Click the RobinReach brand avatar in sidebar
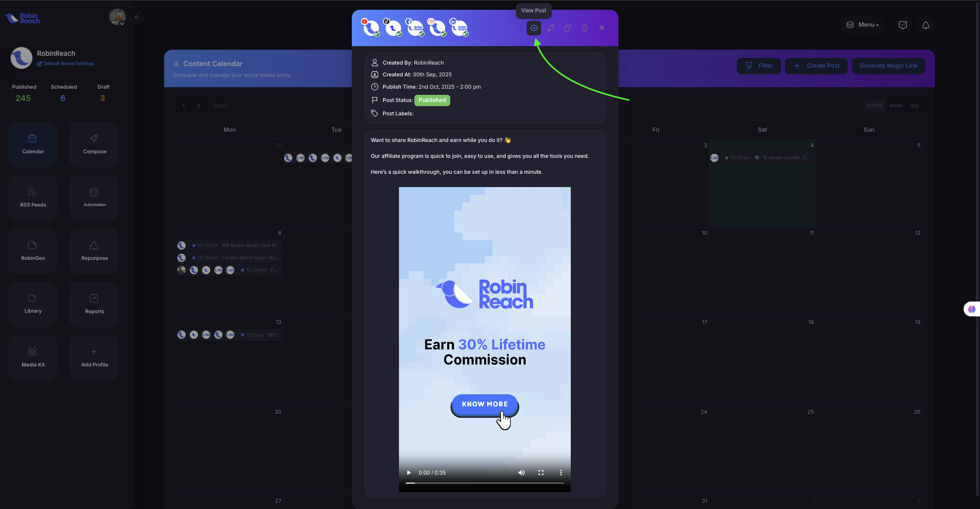This screenshot has width=980, height=509. tap(22, 58)
